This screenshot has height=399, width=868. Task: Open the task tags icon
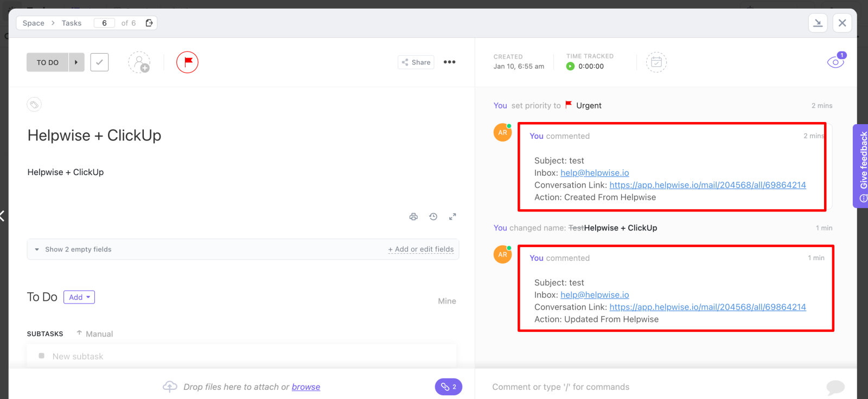click(34, 105)
